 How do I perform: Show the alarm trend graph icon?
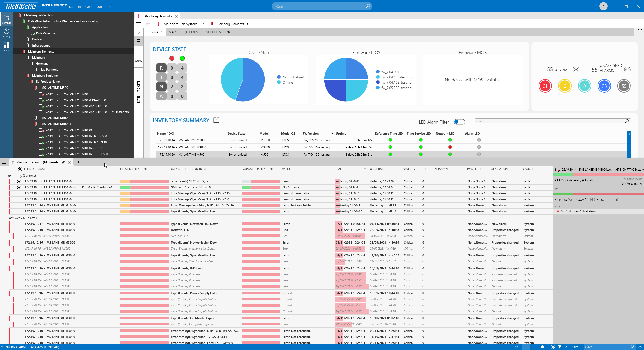517,347
